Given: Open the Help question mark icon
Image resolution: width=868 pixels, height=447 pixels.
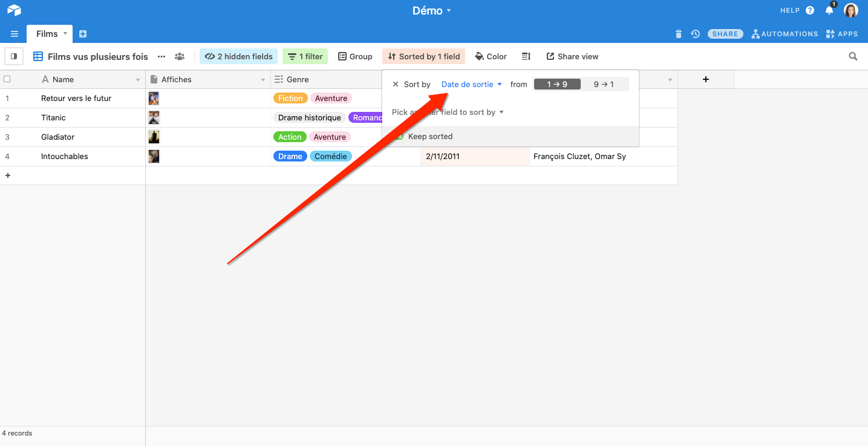Looking at the screenshot, I should (x=810, y=10).
